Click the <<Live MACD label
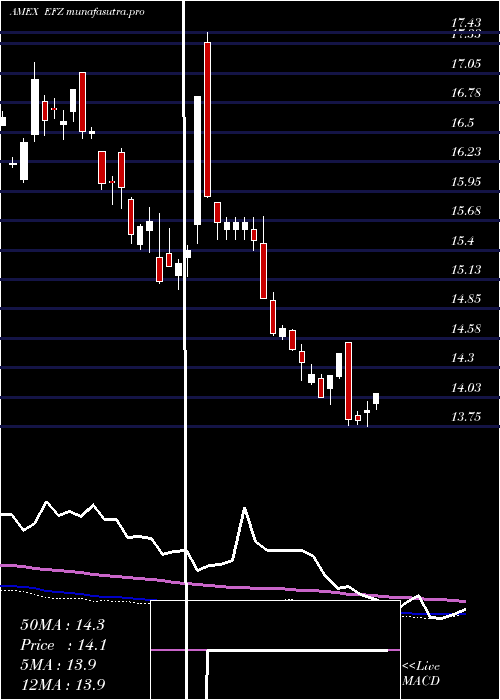This screenshot has height=700, width=500. (421, 674)
